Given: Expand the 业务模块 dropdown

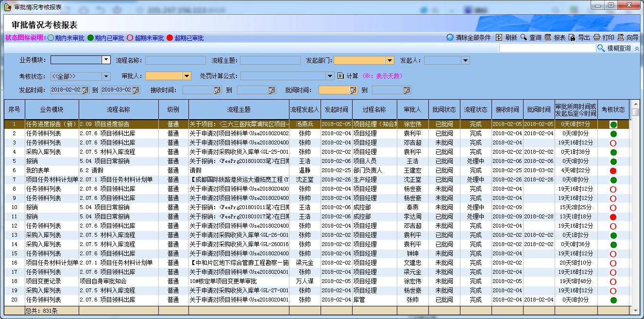Looking at the screenshot, I should coord(106,60).
